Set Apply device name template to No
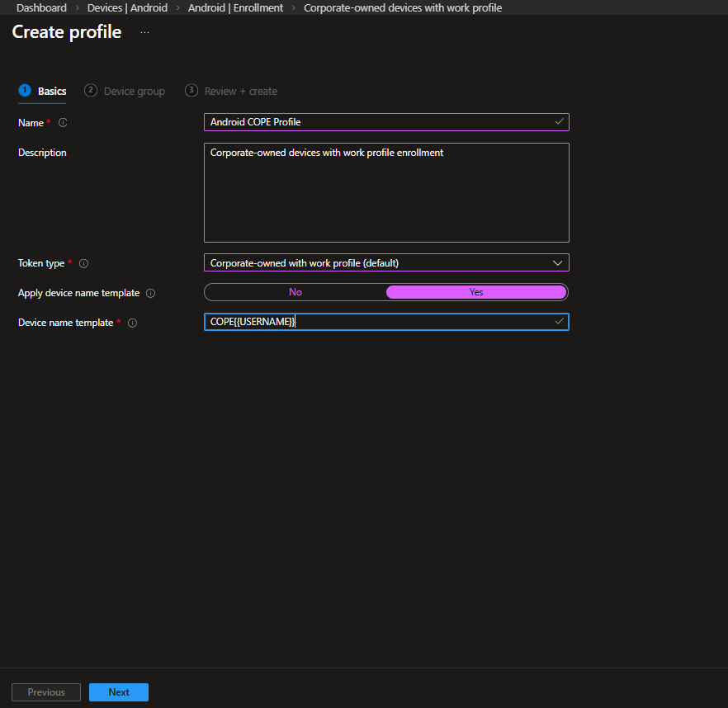The width and height of the screenshot is (728, 708). pos(295,292)
